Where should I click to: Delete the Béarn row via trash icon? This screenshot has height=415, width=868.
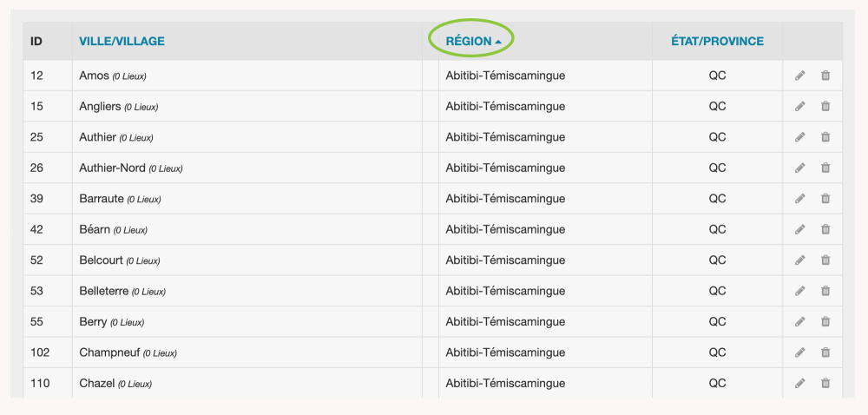(825, 230)
